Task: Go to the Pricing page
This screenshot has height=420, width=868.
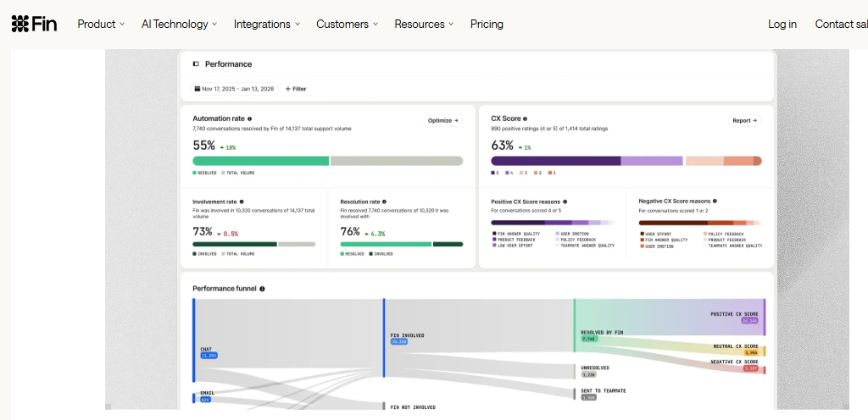Action: [487, 25]
